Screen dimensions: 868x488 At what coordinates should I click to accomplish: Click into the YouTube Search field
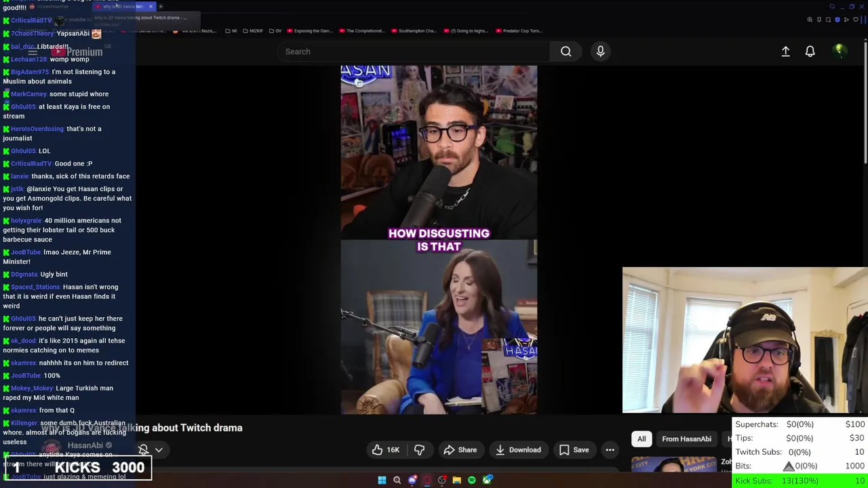pos(414,52)
